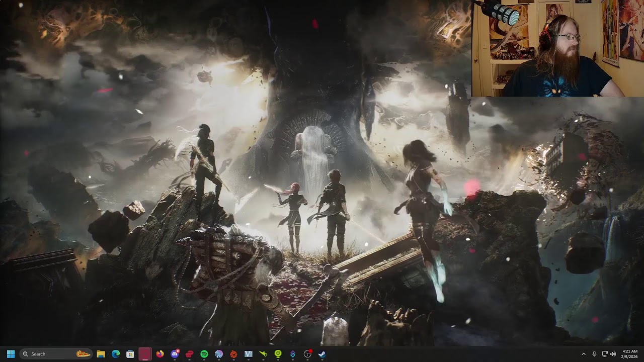Click the taskbar Search box
This screenshot has width=644, height=362.
(x=56, y=354)
